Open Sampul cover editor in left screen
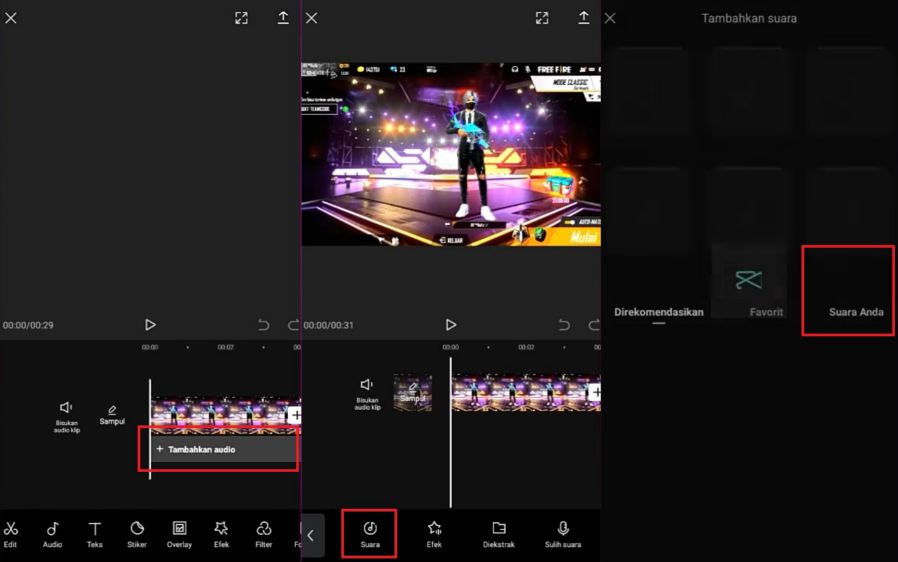898x562 pixels. tap(112, 415)
